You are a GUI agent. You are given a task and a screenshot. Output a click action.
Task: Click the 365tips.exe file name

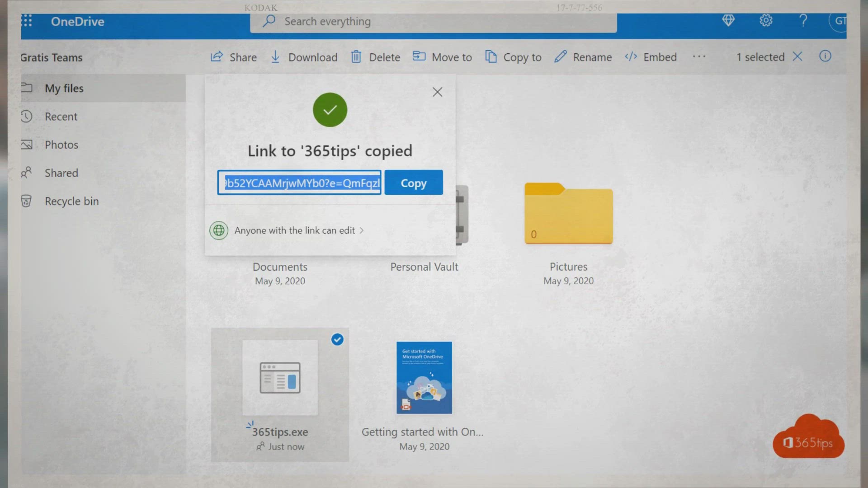pyautogui.click(x=280, y=432)
